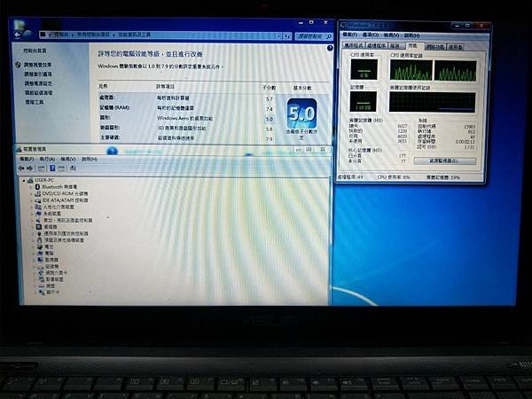532x399 pixels.
Task: Click the search magnifier in Control Panel
Action: 328,36
